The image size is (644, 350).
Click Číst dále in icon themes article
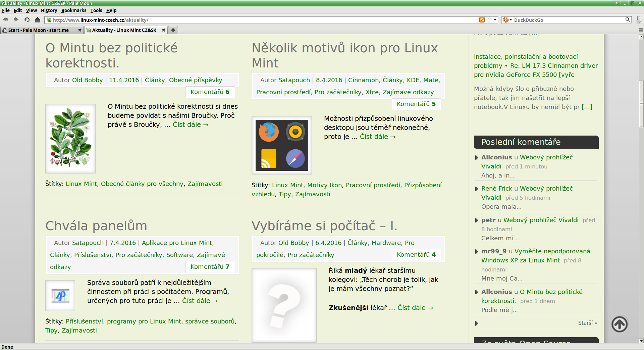378,137
